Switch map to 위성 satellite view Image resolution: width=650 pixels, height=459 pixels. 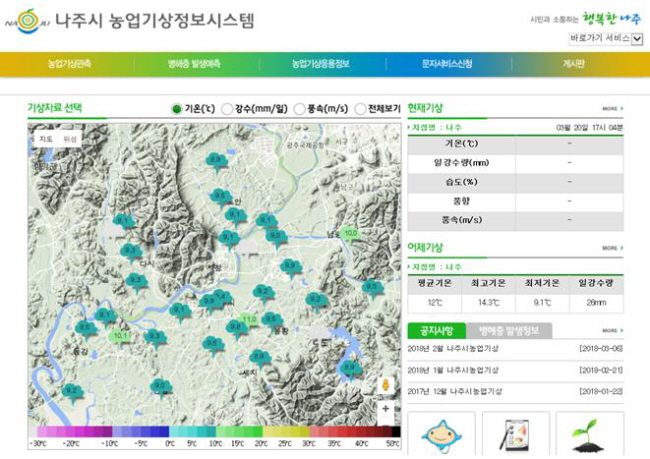coord(70,139)
